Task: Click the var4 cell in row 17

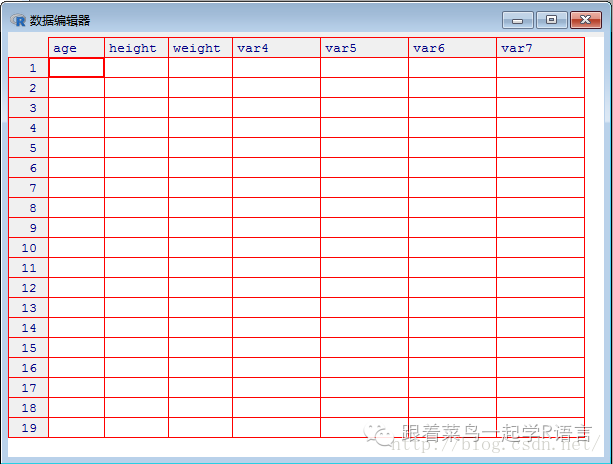Action: [x=276, y=387]
